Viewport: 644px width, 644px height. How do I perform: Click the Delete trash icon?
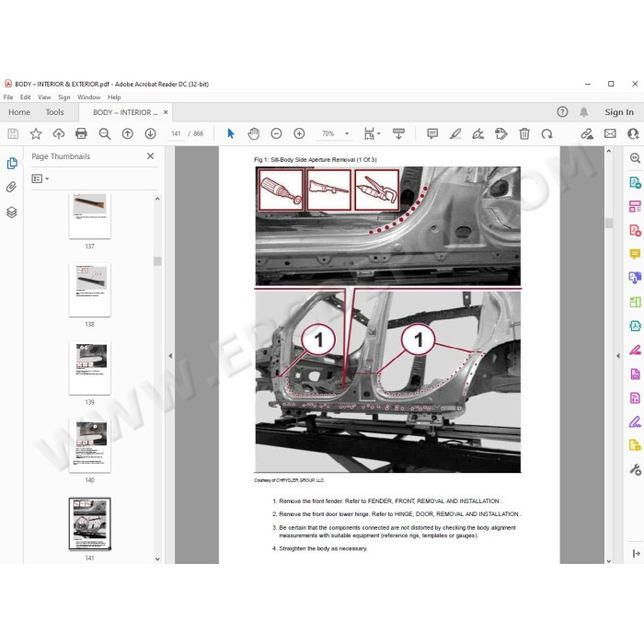pos(524,133)
